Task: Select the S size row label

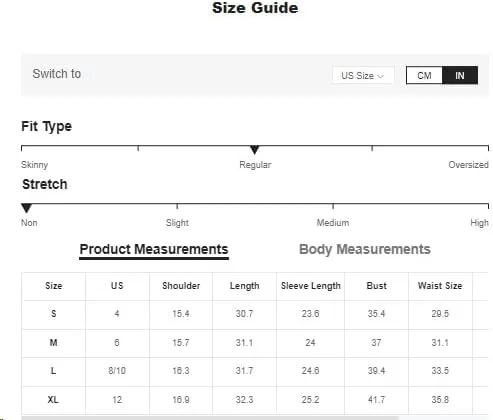Action: [x=54, y=314]
